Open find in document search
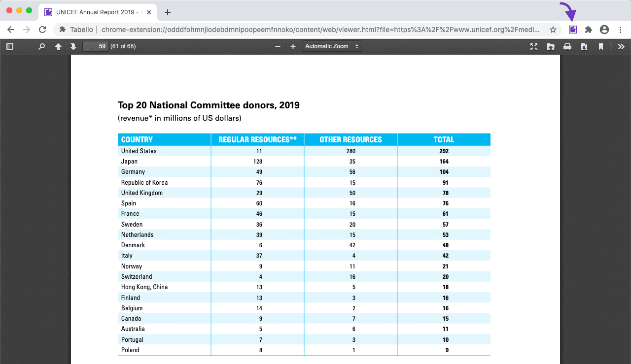The image size is (631, 364). tap(42, 46)
